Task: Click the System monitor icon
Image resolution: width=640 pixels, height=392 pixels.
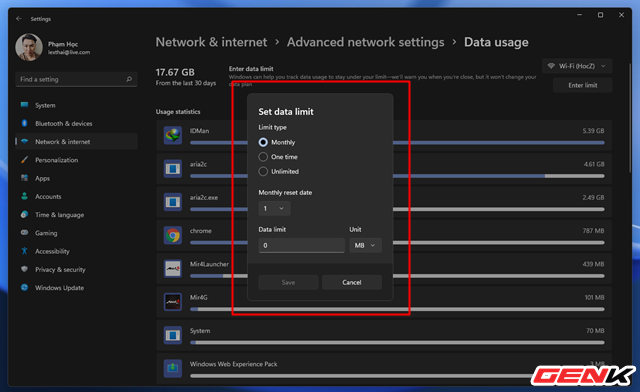Action: pos(24,105)
